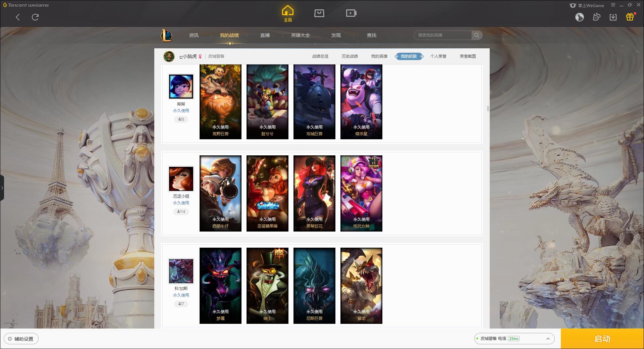Open the video playback icon in the top bar

click(351, 13)
